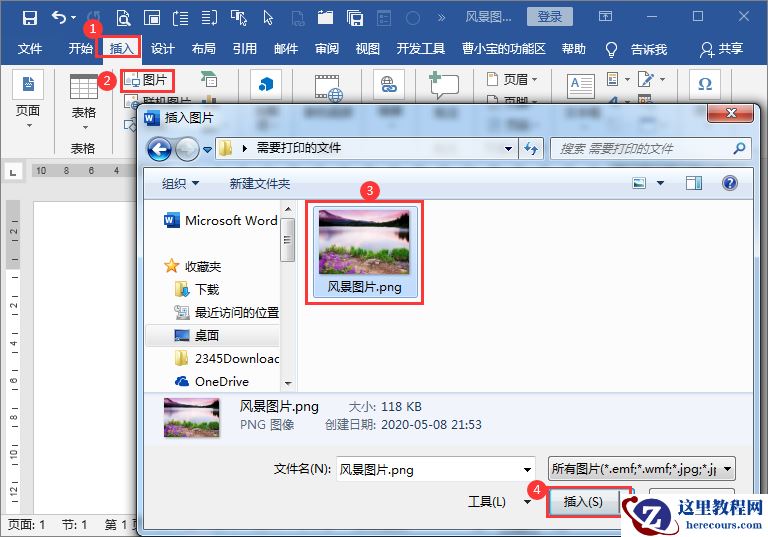The height and width of the screenshot is (537, 768).
Task: Click the 告诉我 lightbulb search box
Action: tap(636, 49)
